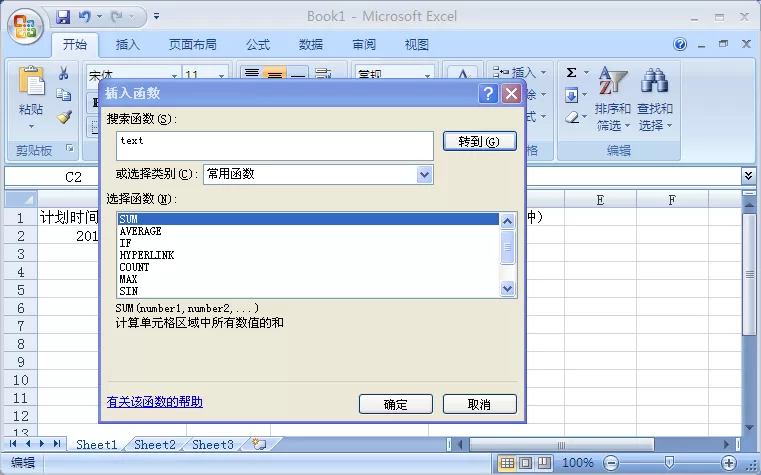Viewport: 761px width, 475px height.
Task: Switch to Sheet3 tab
Action: click(x=213, y=444)
